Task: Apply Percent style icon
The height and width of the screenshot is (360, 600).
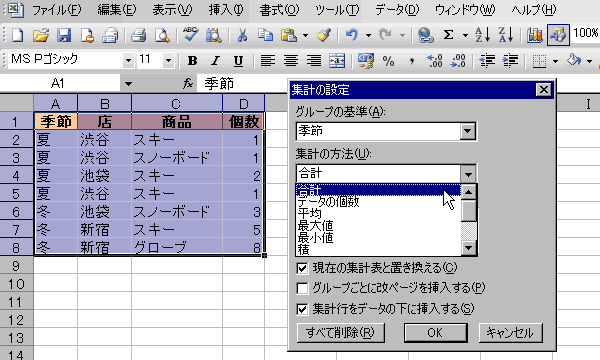Action: (x=389, y=60)
